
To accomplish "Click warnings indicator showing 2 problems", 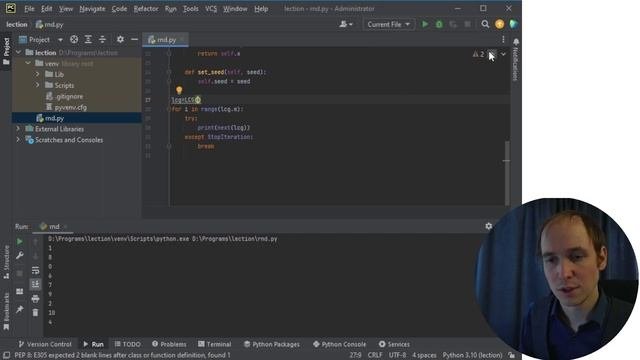I will click(478, 54).
